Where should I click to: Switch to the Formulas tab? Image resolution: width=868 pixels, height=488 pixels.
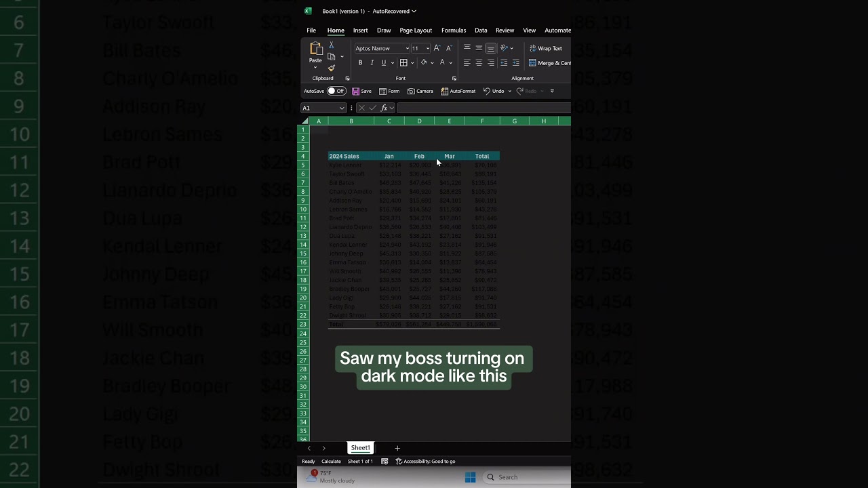454,30
